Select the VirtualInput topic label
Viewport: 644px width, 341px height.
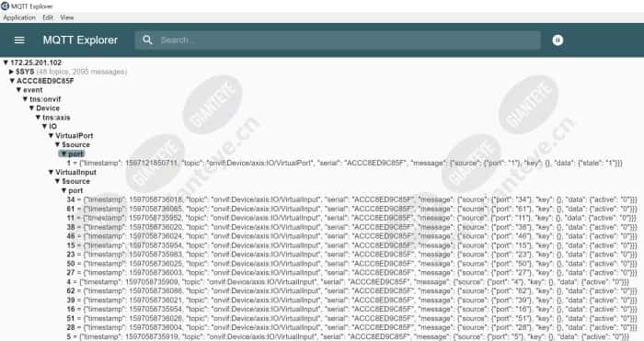pyautogui.click(x=76, y=172)
